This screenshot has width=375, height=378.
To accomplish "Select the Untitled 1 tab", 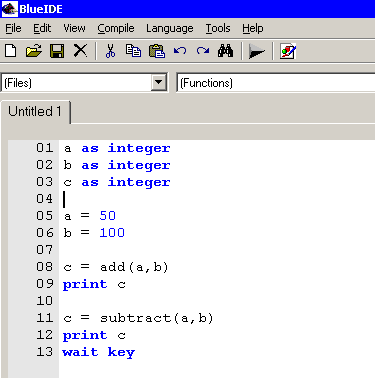I will (x=35, y=111).
